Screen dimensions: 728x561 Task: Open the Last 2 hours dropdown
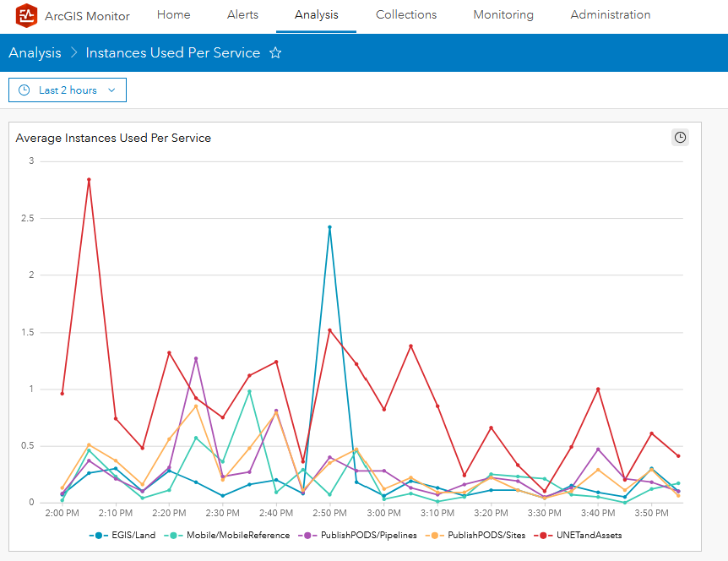pos(67,90)
